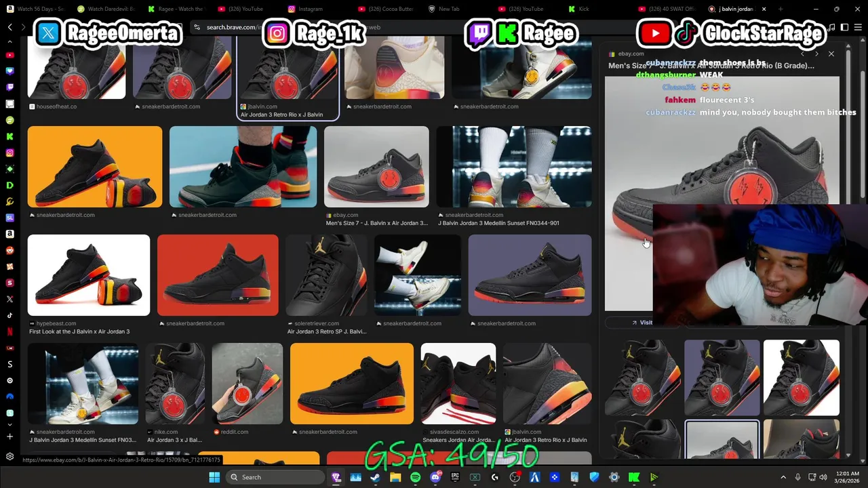Viewport: 868px width, 488px height.
Task: Click the Windows Start button
Action: click(214, 477)
